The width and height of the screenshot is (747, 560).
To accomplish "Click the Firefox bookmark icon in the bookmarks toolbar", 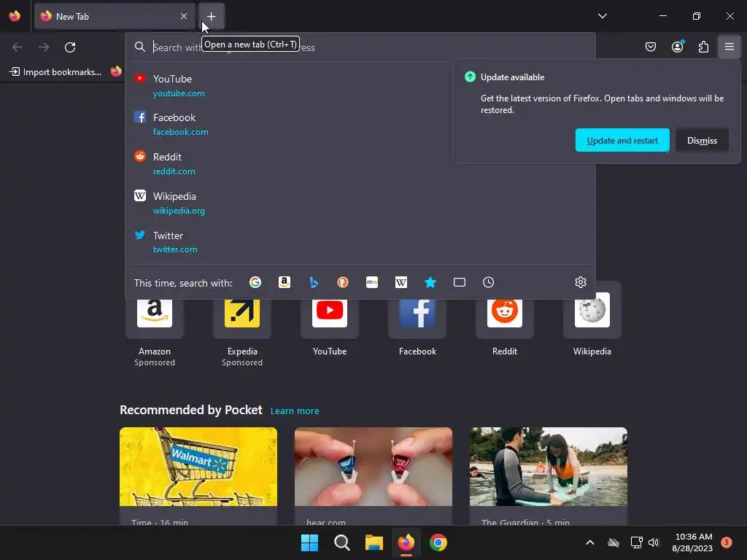I will [x=116, y=72].
